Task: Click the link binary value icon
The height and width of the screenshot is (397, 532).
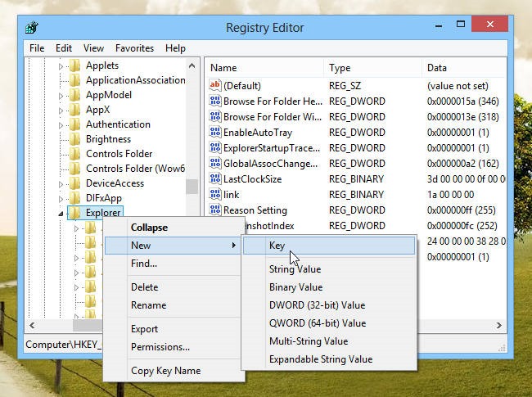Action: 215,195
